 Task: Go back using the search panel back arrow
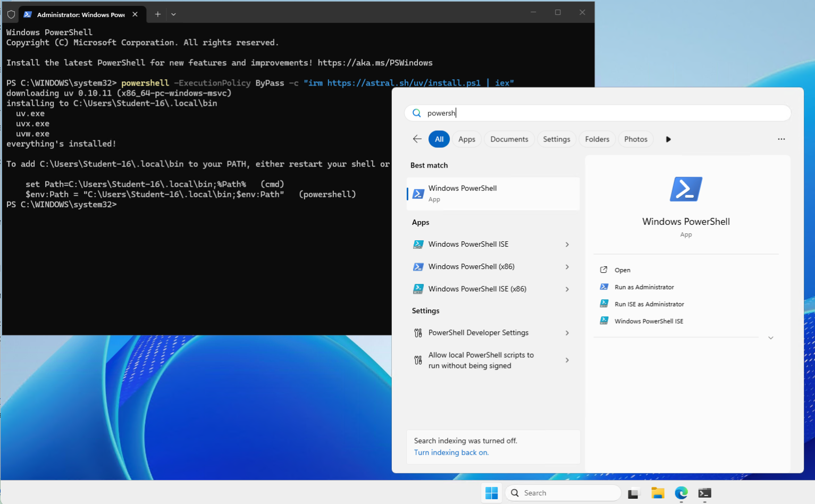pos(417,139)
